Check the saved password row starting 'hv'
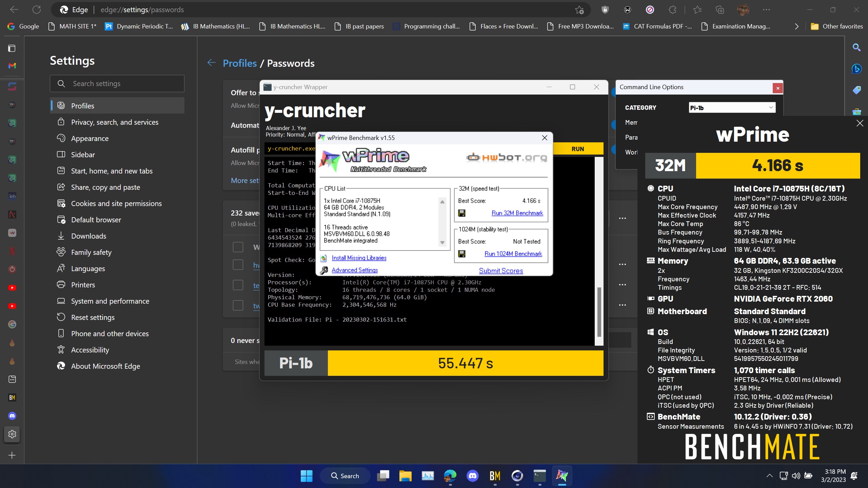 point(238,265)
